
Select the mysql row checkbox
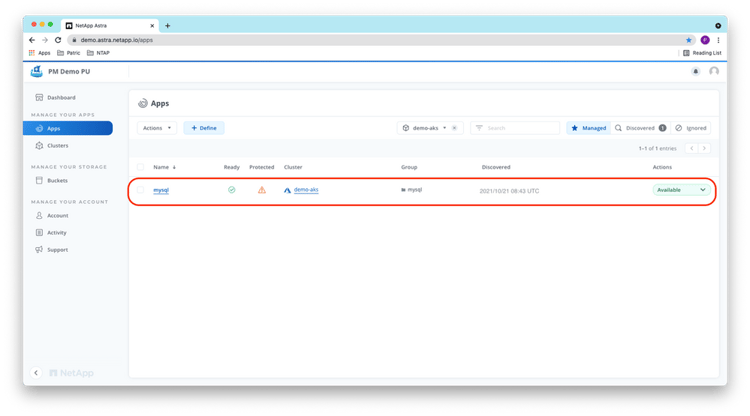(140, 189)
